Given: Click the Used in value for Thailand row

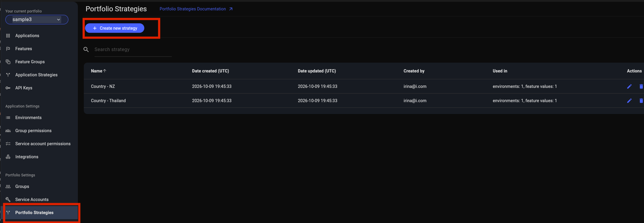Looking at the screenshot, I should 525,101.
